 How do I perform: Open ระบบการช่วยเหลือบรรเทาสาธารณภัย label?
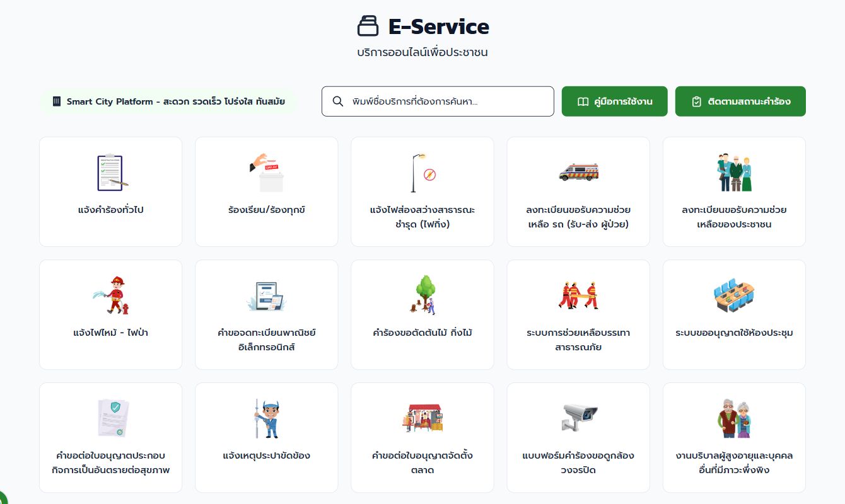pyautogui.click(x=578, y=340)
